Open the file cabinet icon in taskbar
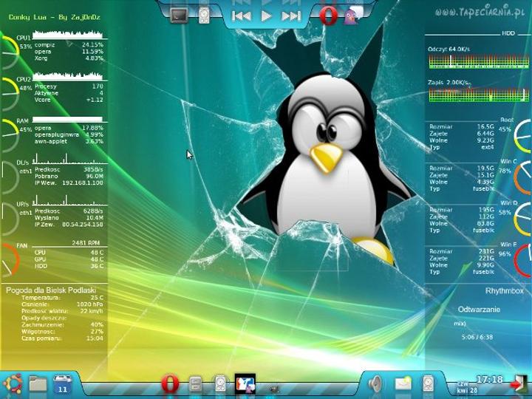The image size is (532, 399). (196, 384)
